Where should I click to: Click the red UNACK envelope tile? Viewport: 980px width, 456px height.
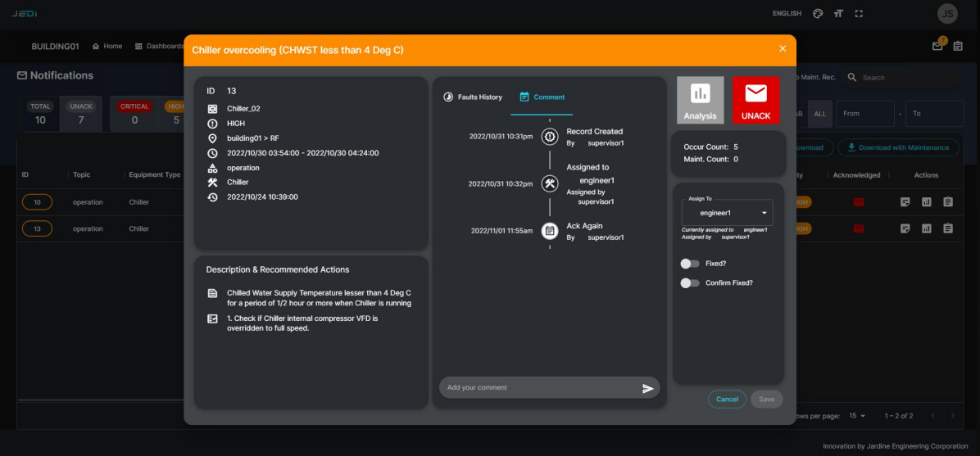click(x=755, y=100)
